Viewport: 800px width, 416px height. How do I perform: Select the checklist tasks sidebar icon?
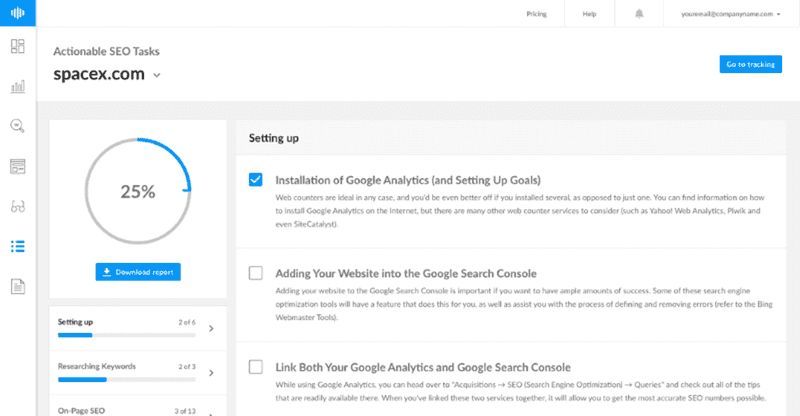click(17, 246)
